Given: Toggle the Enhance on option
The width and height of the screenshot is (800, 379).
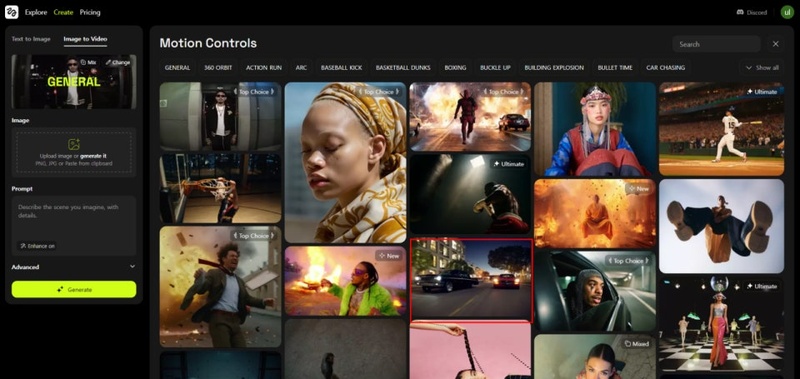Looking at the screenshot, I should (x=37, y=246).
